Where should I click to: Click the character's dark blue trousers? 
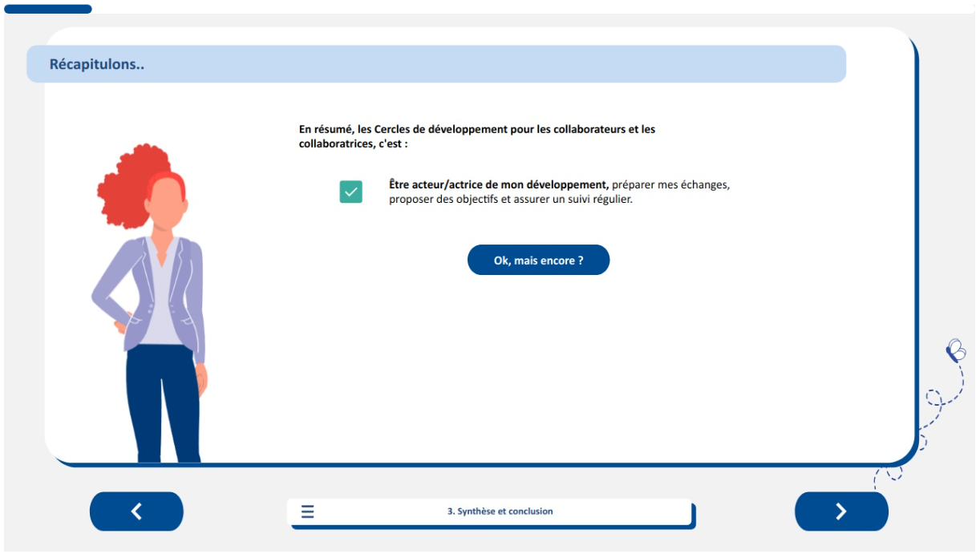click(164, 401)
